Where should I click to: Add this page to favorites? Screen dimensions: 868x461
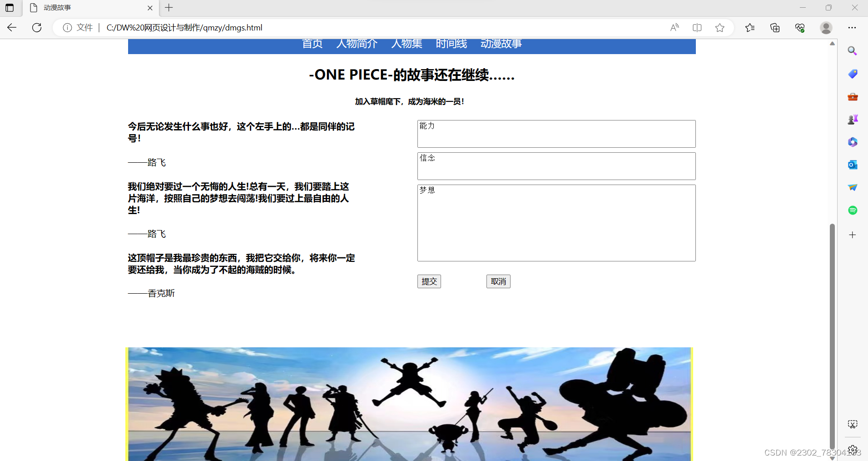click(x=720, y=28)
